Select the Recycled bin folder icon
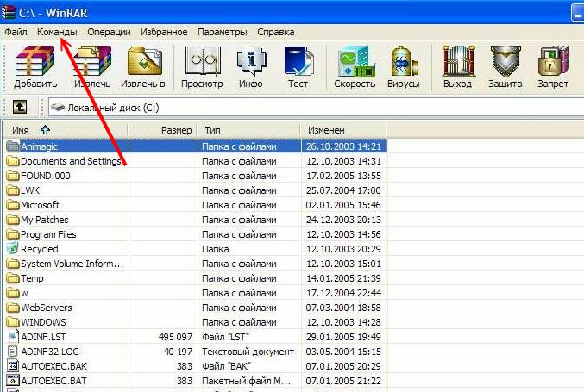Screen dimensions: 584x392 coord(13,248)
